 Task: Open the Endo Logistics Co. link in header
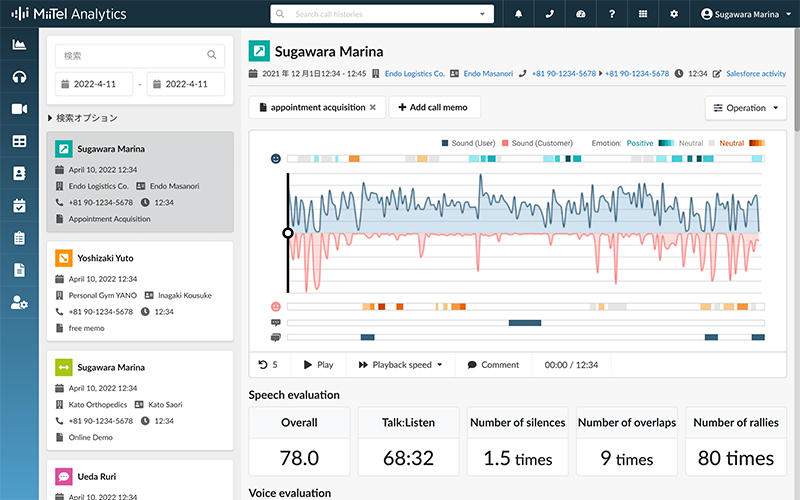(414, 73)
